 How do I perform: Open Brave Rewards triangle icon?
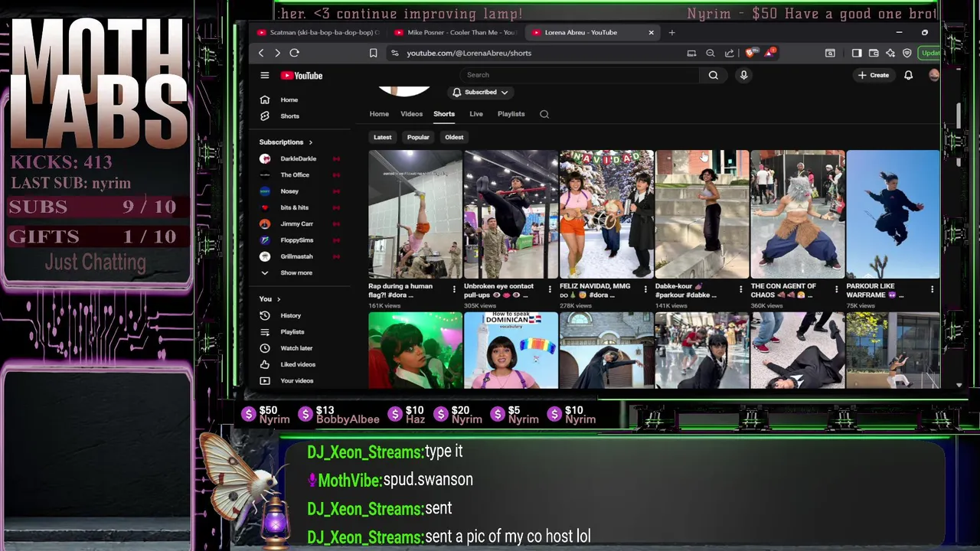tap(769, 53)
